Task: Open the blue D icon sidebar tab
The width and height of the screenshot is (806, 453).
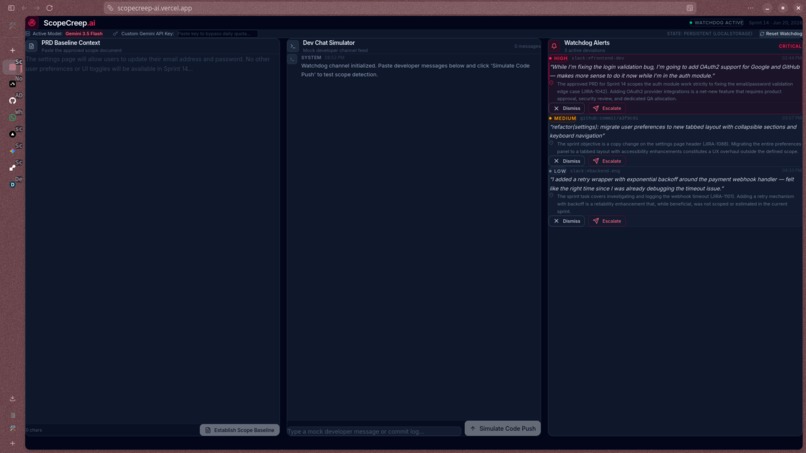Action: [x=12, y=185]
